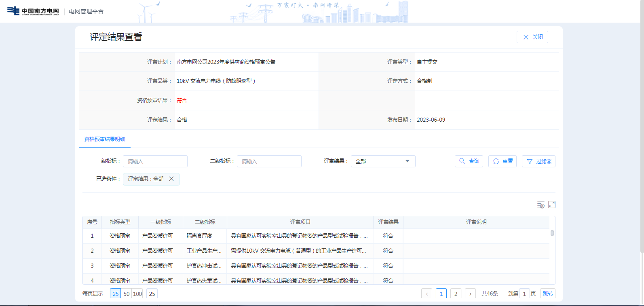Image resolution: width=644 pixels, height=306 pixels.
Task: Reset filters with the 重置 button
Action: coord(503,161)
